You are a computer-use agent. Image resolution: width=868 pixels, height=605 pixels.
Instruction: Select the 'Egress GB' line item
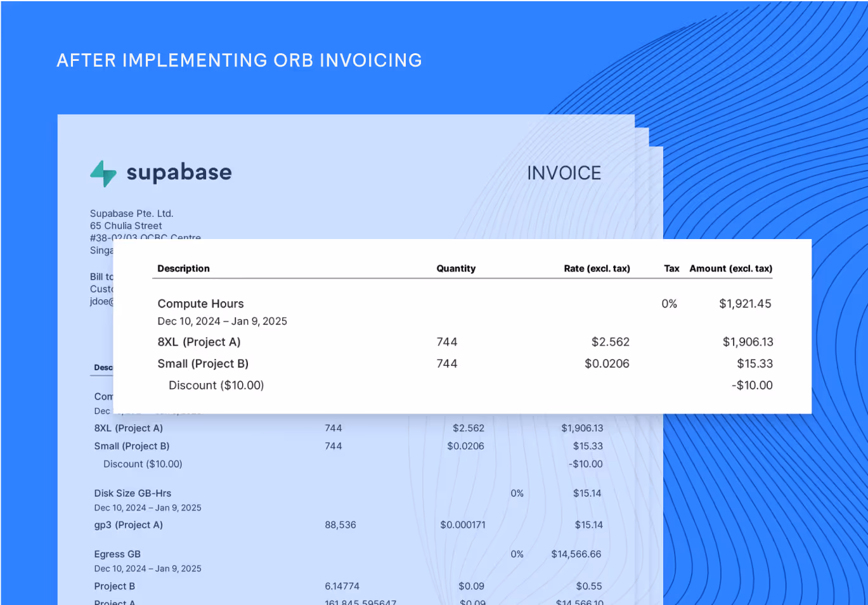(117, 554)
